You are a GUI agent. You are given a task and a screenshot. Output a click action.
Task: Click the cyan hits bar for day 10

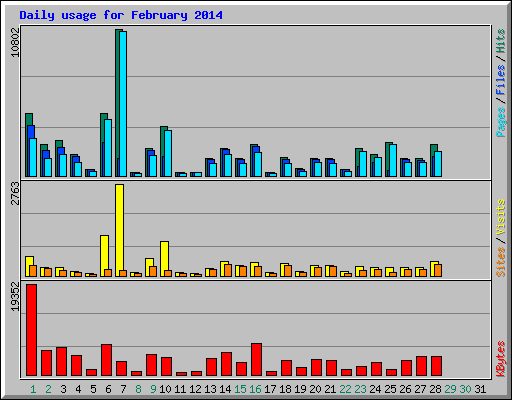tap(168, 153)
